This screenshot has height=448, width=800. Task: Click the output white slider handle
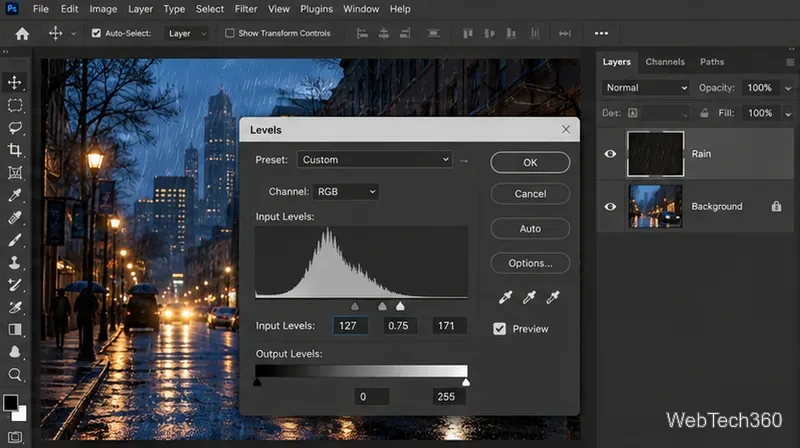point(466,382)
